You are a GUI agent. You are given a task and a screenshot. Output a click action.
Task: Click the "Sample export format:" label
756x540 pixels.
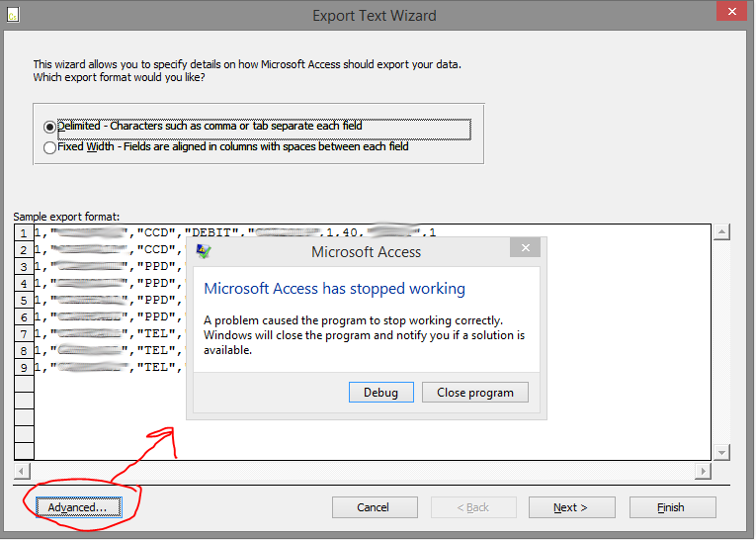pyautogui.click(x=66, y=217)
